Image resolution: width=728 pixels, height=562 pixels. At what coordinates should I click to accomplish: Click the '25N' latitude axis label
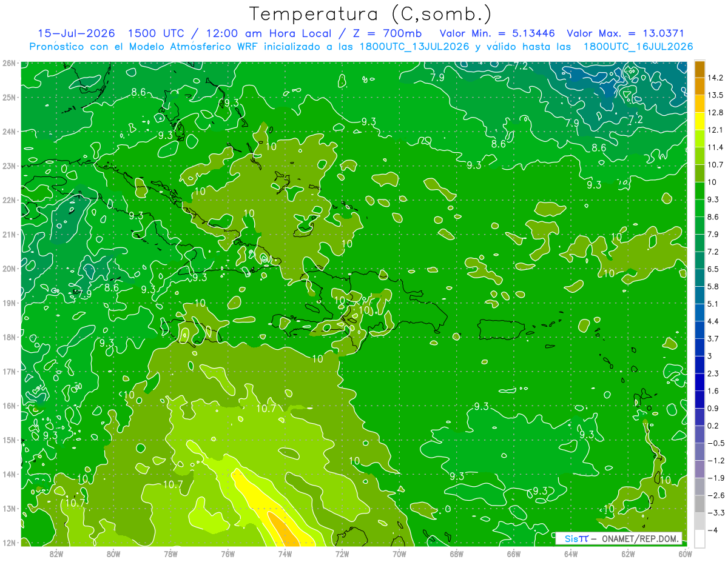click(9, 97)
